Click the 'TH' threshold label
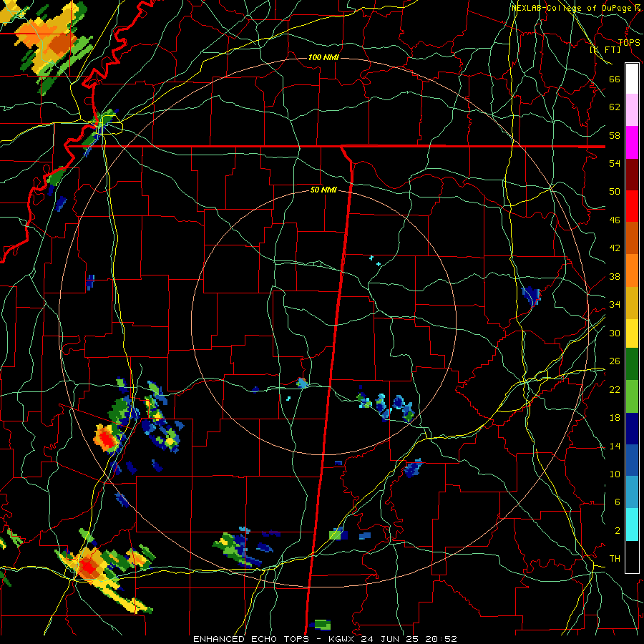Screen dimensions: 644x644 pyautogui.click(x=615, y=559)
